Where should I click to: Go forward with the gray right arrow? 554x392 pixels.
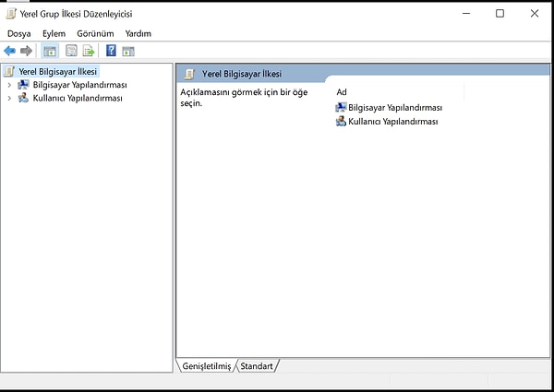[27, 51]
